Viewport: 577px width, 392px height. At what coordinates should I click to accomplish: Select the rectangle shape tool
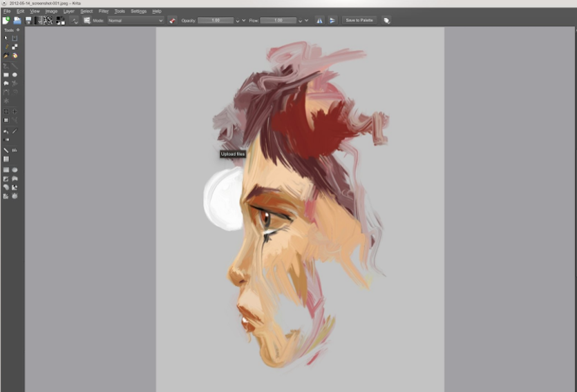coord(6,75)
